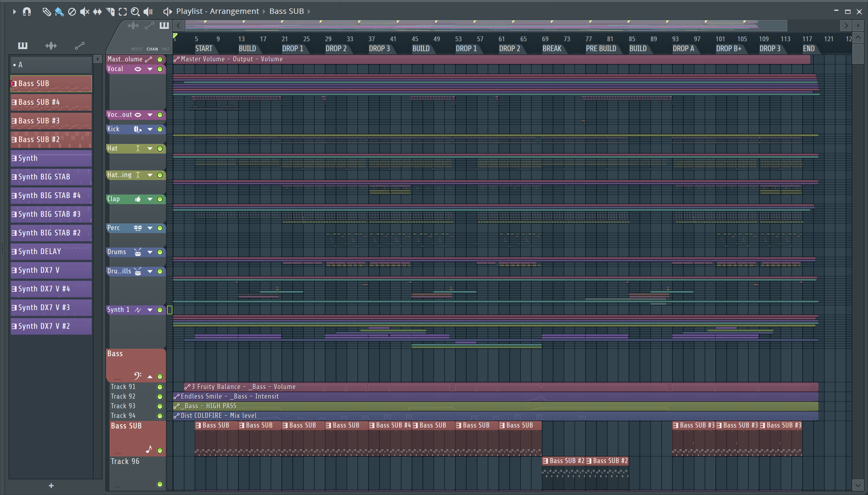Viewport: 868px width, 495px height.
Task: Select the Synth DX7 V #2 pattern
Action: pos(51,326)
